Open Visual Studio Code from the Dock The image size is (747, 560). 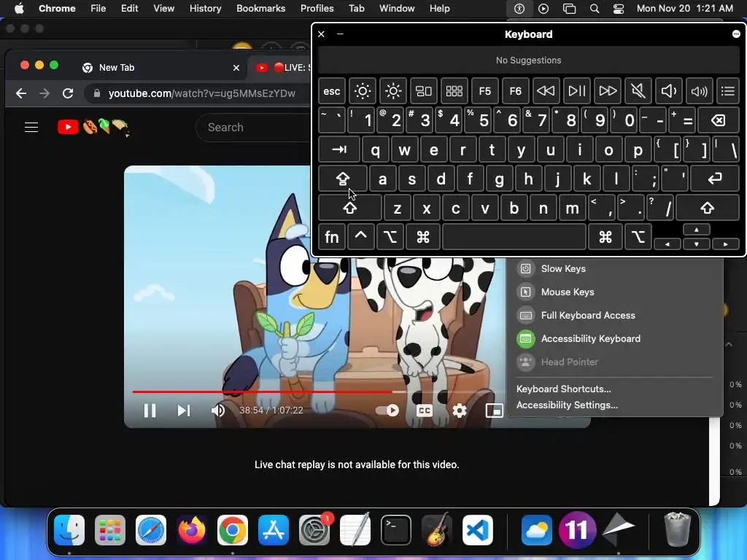coord(478,530)
